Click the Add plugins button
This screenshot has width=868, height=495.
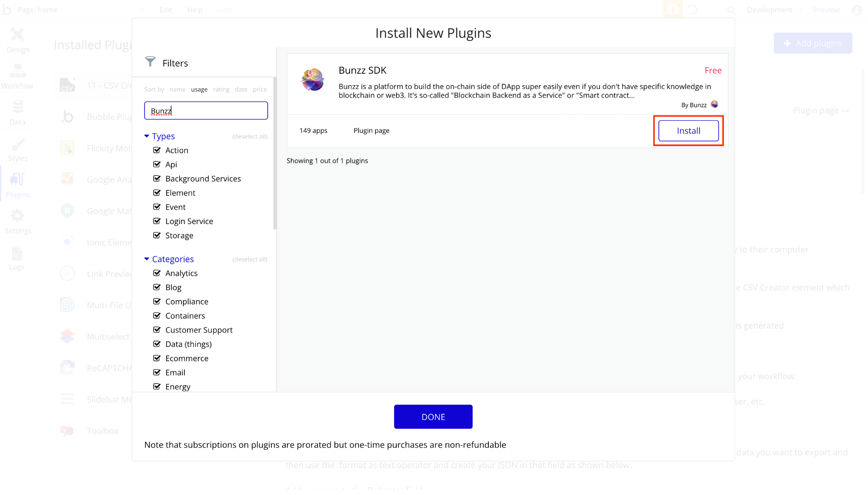[813, 43]
